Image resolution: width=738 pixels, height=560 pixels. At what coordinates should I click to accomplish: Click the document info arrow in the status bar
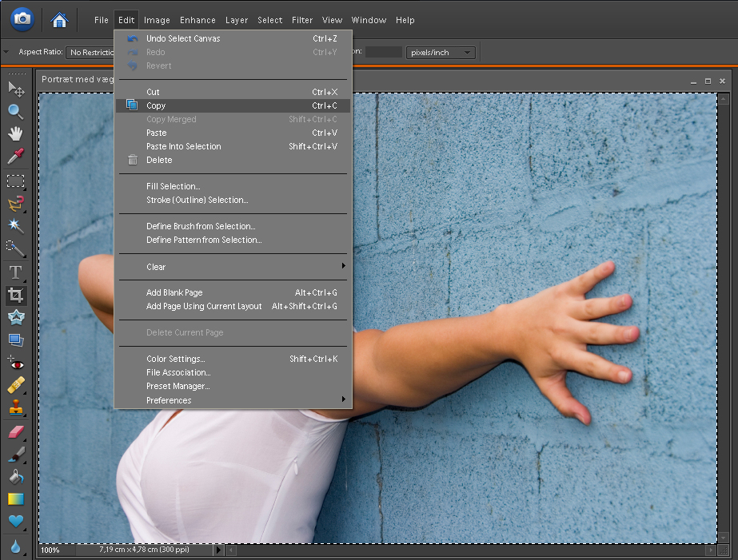pyautogui.click(x=218, y=550)
